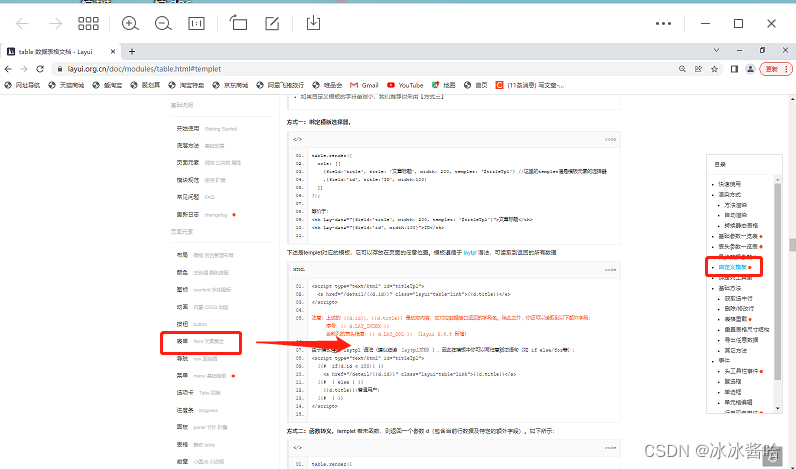Reload the page with the refresh icon
The image size is (796, 469).
point(40,69)
